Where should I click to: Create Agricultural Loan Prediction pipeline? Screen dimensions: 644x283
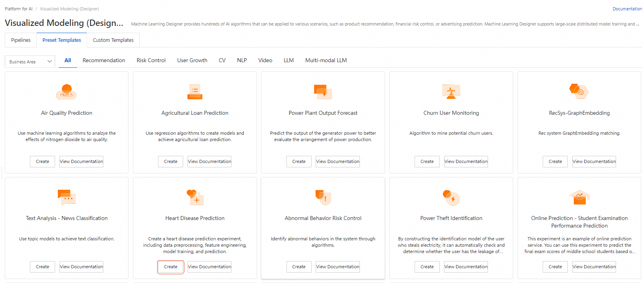171,161
